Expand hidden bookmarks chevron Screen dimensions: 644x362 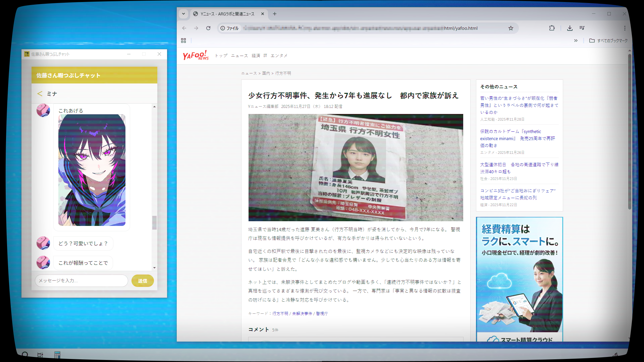[x=576, y=41]
